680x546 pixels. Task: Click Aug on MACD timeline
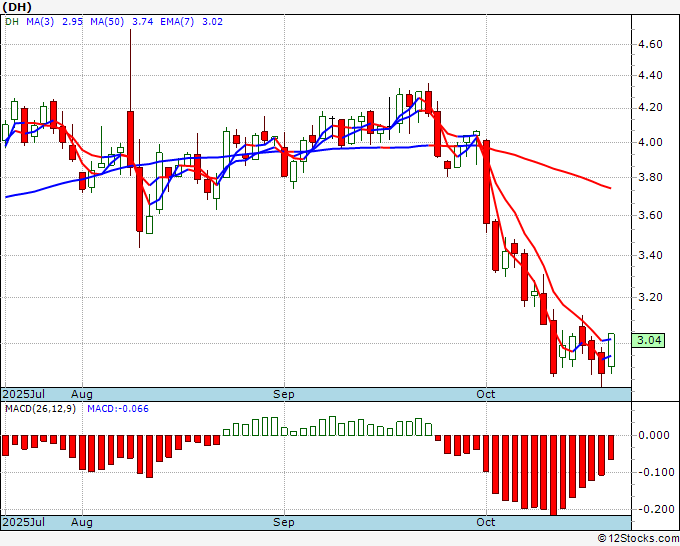click(x=82, y=522)
